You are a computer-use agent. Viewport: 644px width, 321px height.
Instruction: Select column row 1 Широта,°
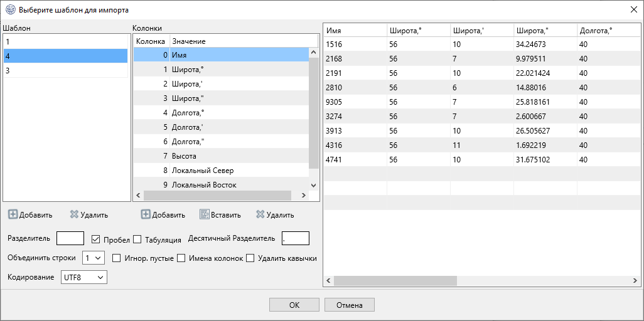click(222, 70)
